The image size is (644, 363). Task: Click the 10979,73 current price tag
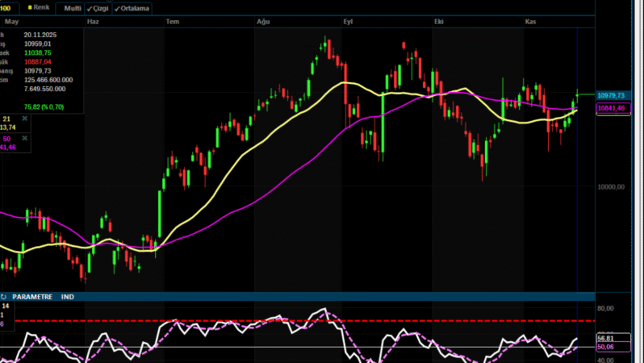[x=611, y=95]
